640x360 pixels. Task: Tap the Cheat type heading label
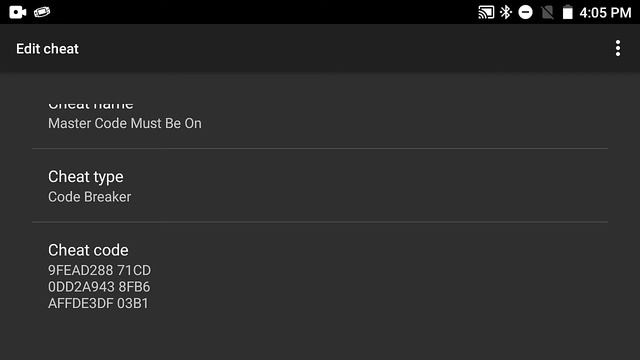click(86, 177)
